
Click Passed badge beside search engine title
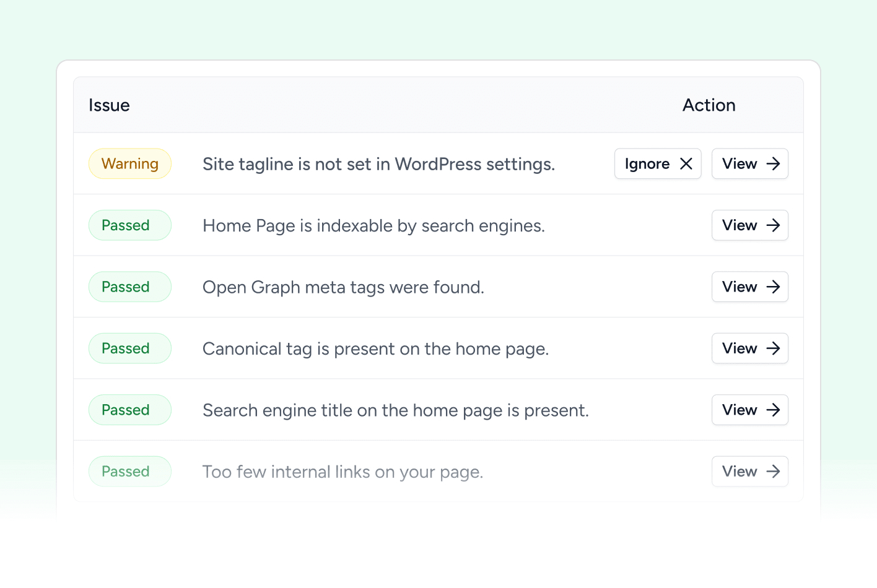[x=130, y=410]
